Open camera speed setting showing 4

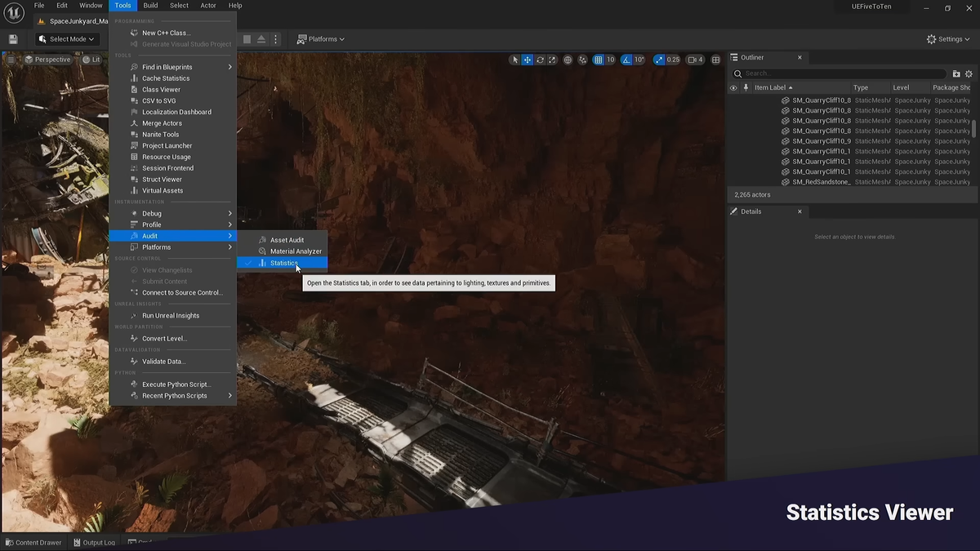pyautogui.click(x=696, y=60)
